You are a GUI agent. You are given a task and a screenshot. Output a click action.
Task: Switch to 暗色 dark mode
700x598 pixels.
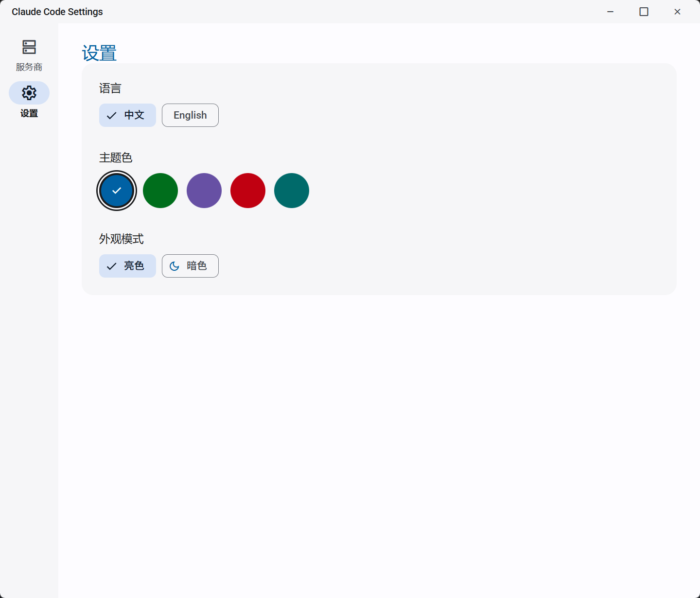click(x=190, y=266)
